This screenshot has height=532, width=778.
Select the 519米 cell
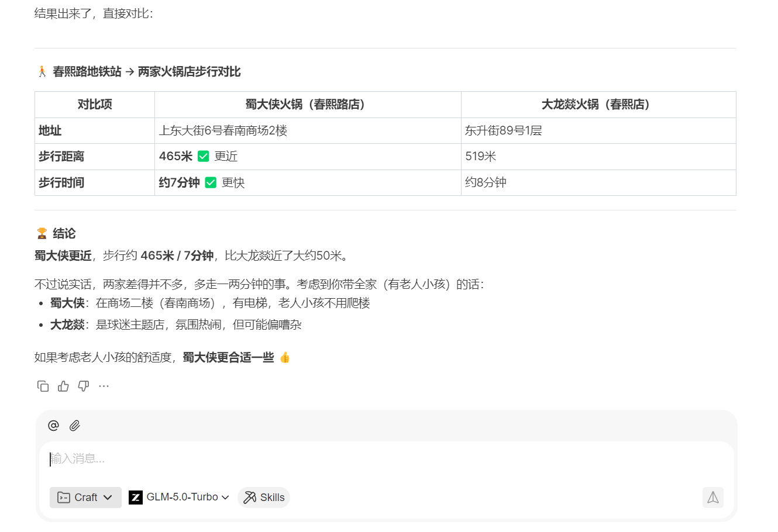tap(598, 157)
